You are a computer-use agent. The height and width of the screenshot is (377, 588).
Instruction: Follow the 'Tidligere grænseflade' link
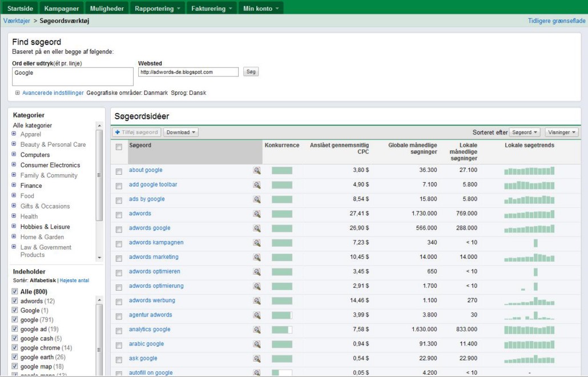[x=557, y=21]
